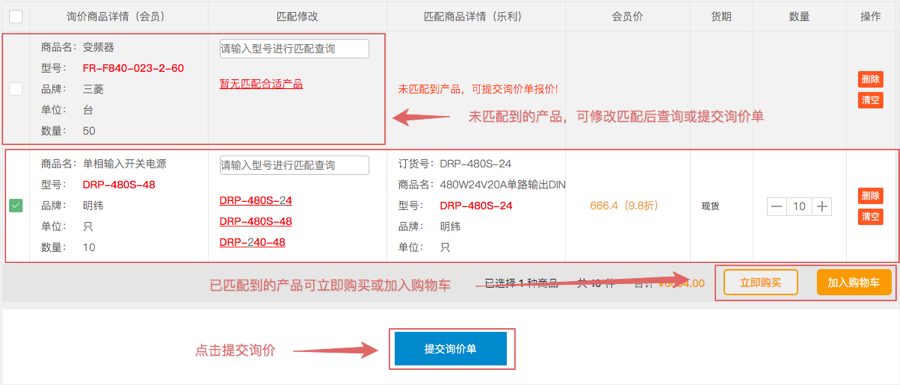
Task: Uncheck the green checkbox for DRP-480S-48 row
Action: pos(16,205)
